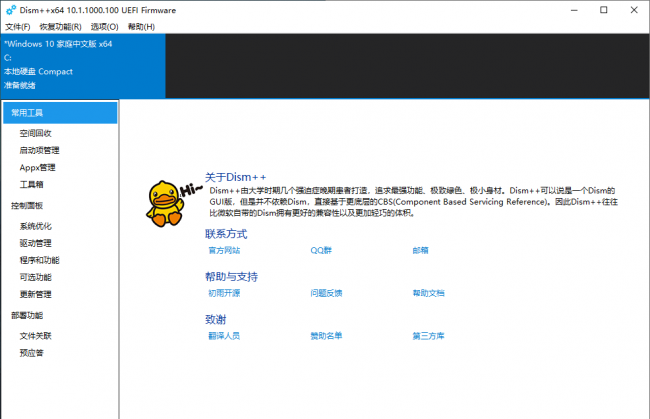Maximize the Dism++ window
650x419 pixels.
click(x=604, y=10)
